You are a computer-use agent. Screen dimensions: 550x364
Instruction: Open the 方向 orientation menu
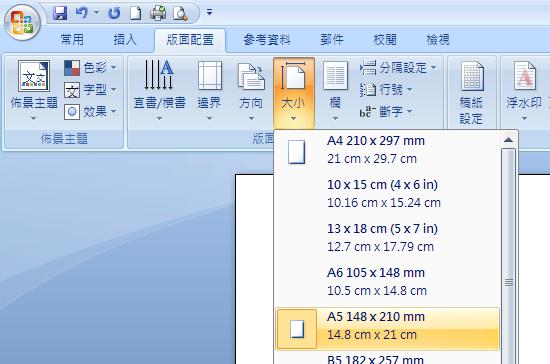[251, 90]
